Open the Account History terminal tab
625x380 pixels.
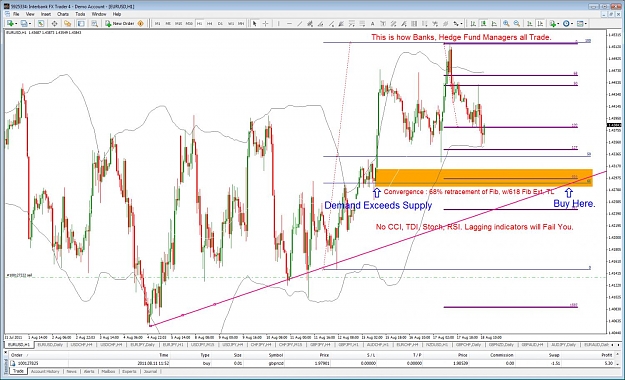tap(45, 371)
